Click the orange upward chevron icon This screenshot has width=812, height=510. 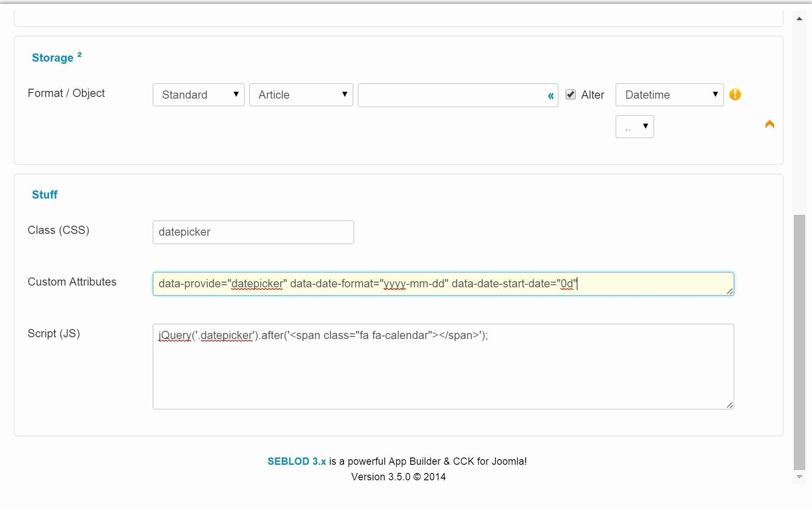click(x=769, y=124)
